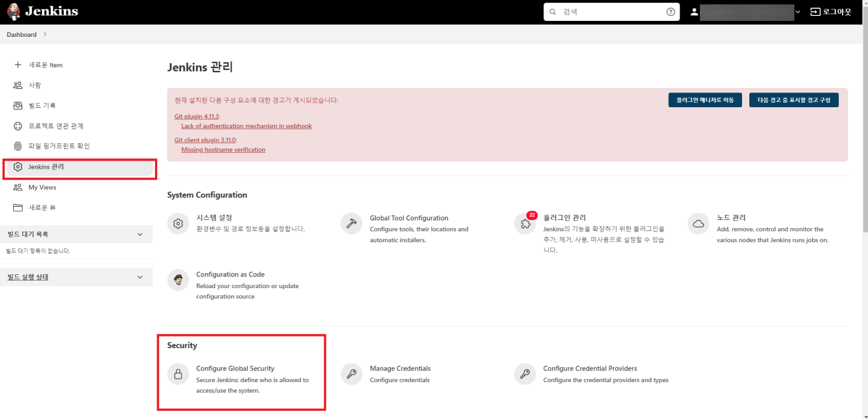Click the 빌드 대기 목록 header text
Image resolution: width=868 pixels, height=419 pixels.
click(28, 234)
